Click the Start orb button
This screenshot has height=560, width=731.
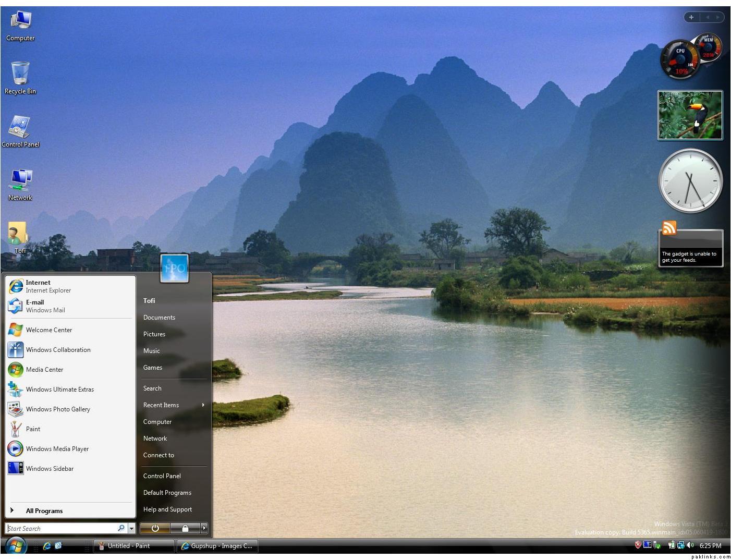(x=15, y=546)
